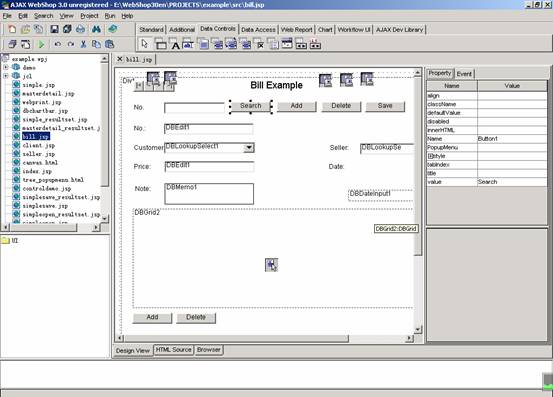Image resolution: width=553 pixels, height=397 pixels.
Task: Pick the text label 'A' control icon
Action: [175, 45]
